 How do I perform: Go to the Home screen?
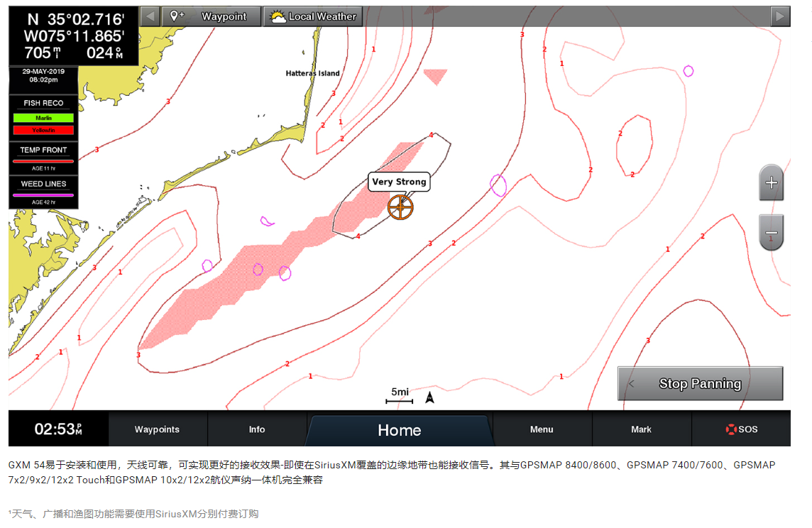(399, 430)
